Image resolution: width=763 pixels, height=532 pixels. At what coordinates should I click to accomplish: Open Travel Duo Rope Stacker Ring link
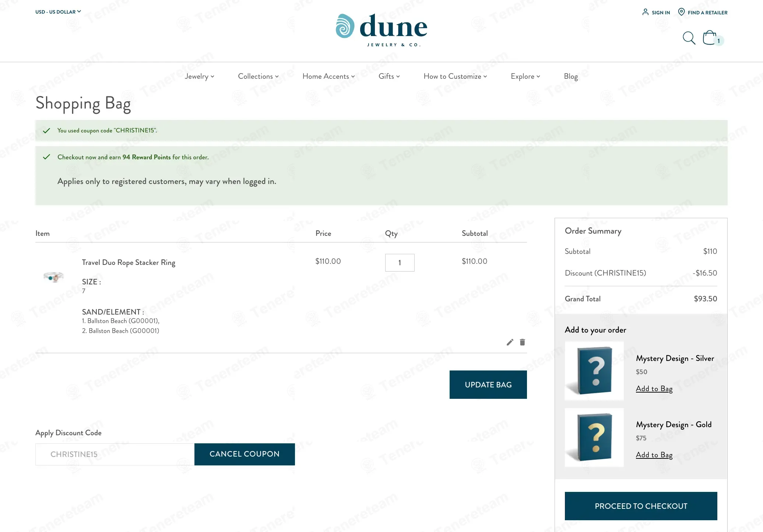[129, 262]
